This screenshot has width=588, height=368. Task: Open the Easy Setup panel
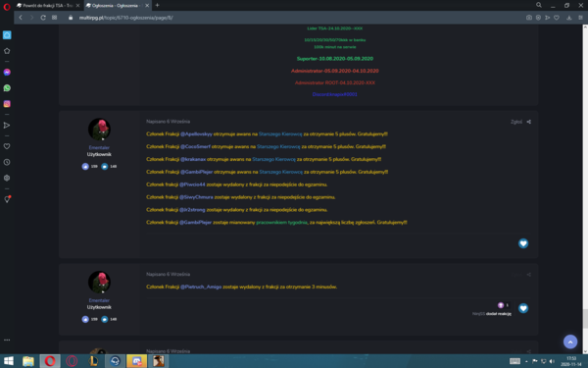pyautogui.click(x=580, y=18)
